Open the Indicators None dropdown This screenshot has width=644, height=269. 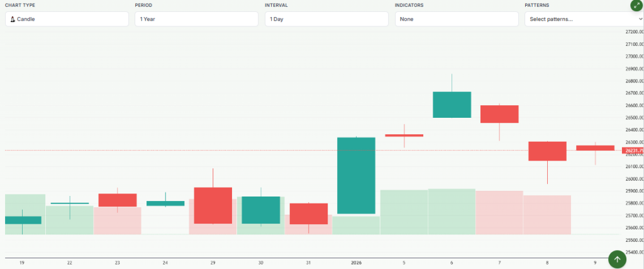pos(457,19)
